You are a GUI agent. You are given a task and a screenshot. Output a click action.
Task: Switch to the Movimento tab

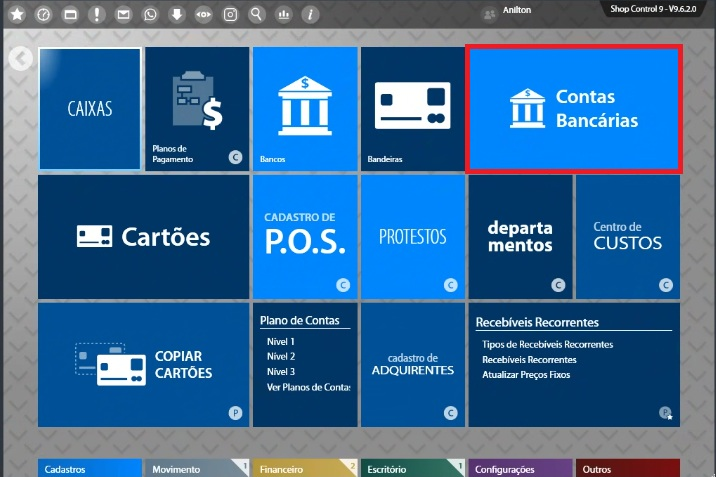(197, 468)
